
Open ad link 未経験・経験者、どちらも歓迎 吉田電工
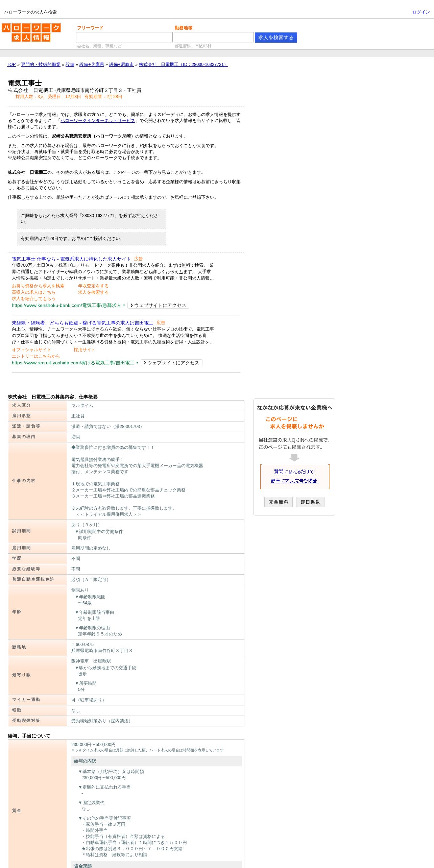click(82, 323)
